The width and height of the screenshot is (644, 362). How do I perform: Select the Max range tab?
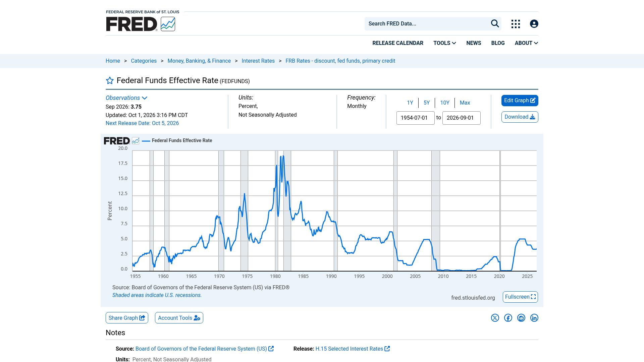click(x=465, y=103)
